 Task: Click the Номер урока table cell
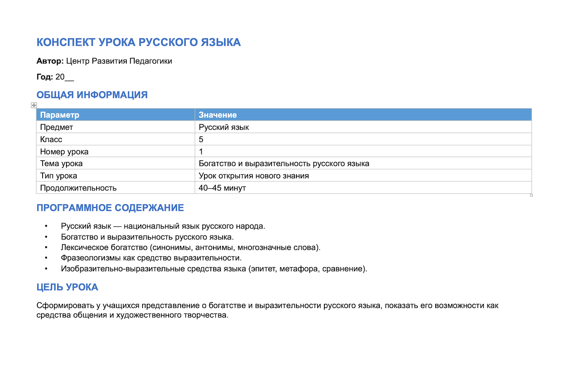tap(115, 151)
